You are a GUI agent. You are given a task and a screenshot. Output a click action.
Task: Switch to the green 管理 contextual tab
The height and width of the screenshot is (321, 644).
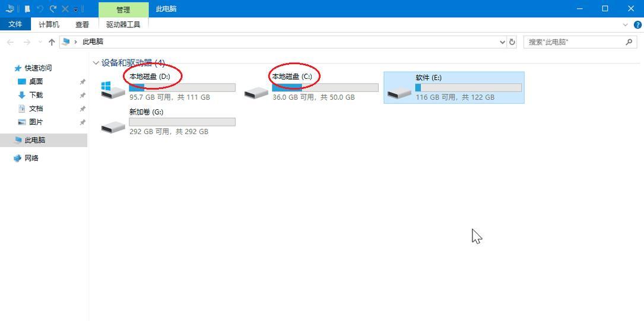pyautogui.click(x=123, y=9)
